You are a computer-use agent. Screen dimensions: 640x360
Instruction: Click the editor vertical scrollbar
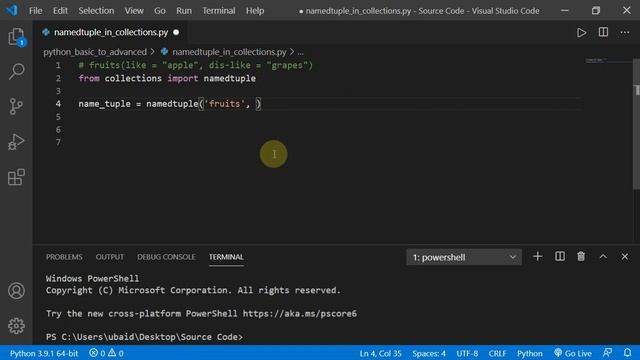[636, 124]
